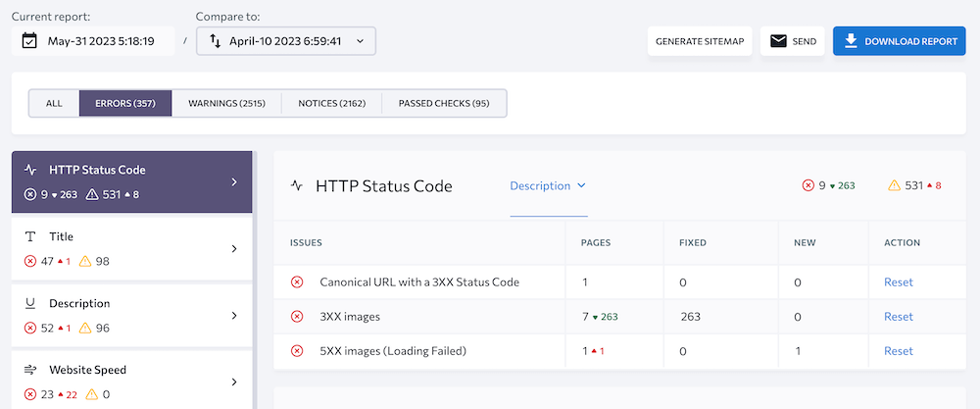
Task: Click the download arrow icon on Download Report
Action: 851,41
